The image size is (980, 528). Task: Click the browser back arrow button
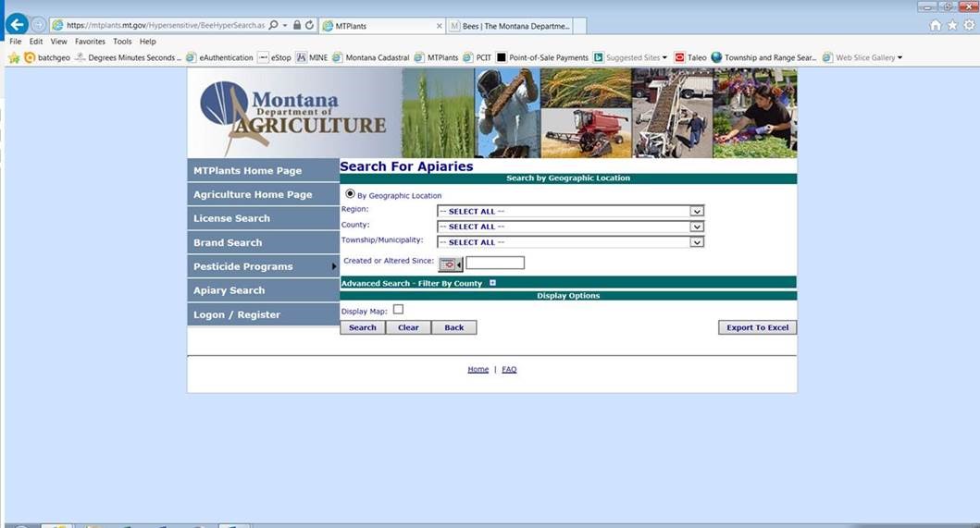point(16,25)
